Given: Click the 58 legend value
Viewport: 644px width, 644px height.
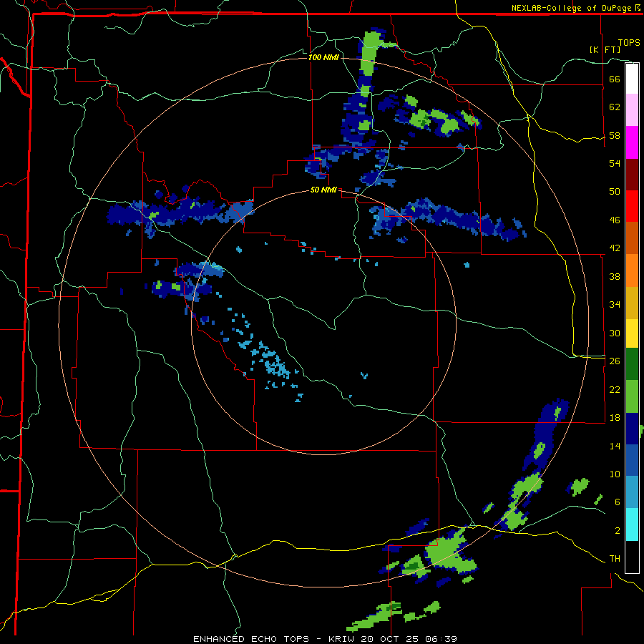Looking at the screenshot, I should [615, 135].
